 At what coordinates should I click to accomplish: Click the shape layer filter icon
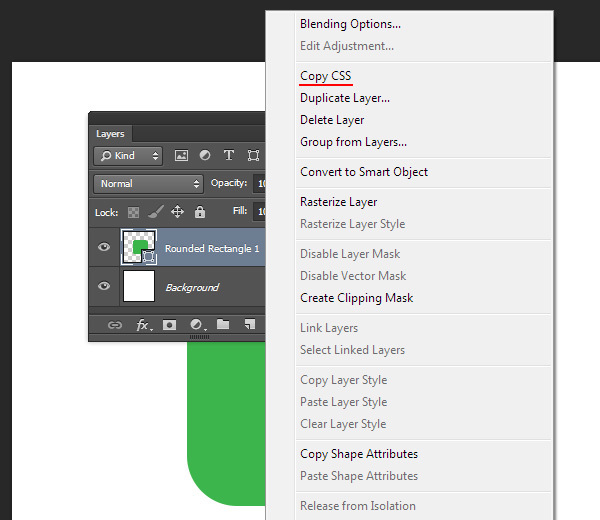point(253,156)
